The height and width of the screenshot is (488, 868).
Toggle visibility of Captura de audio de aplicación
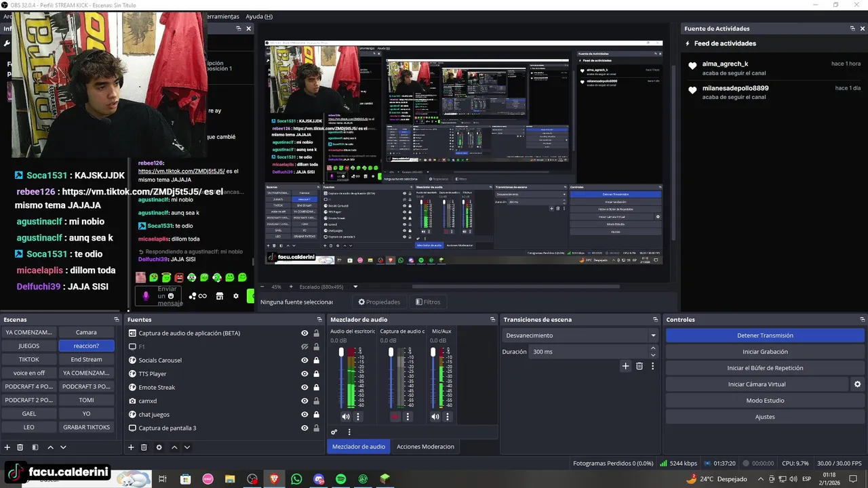[x=304, y=333]
